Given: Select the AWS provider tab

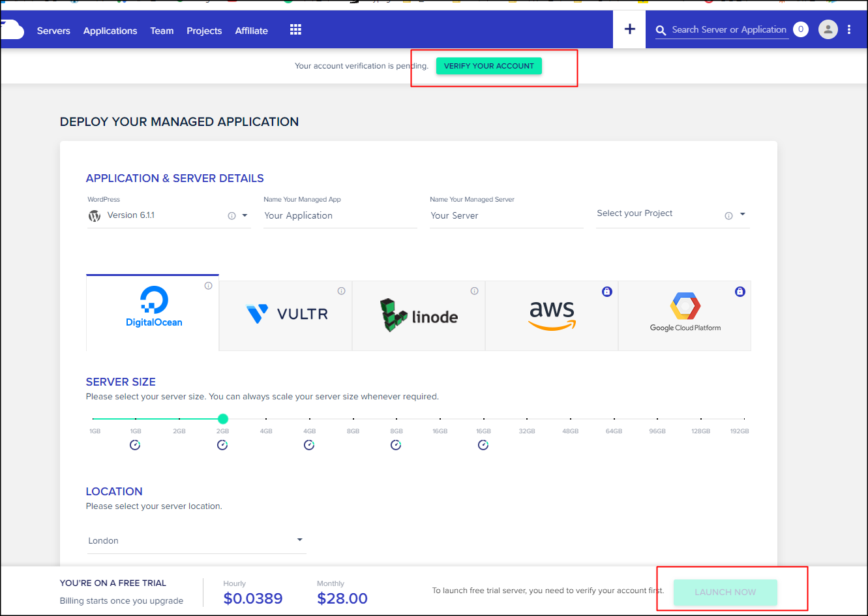Looking at the screenshot, I should click(x=552, y=316).
